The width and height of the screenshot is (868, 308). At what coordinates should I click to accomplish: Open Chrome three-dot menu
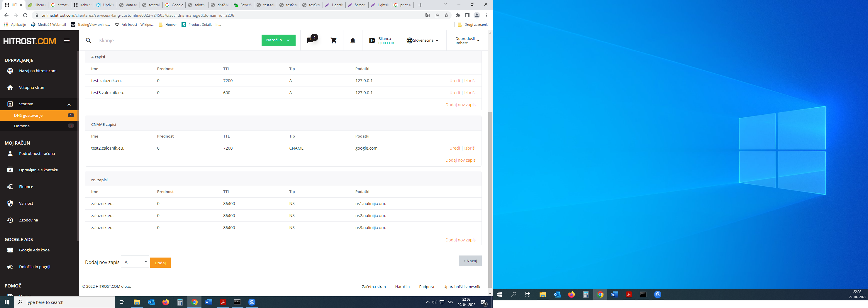pyautogui.click(x=486, y=15)
